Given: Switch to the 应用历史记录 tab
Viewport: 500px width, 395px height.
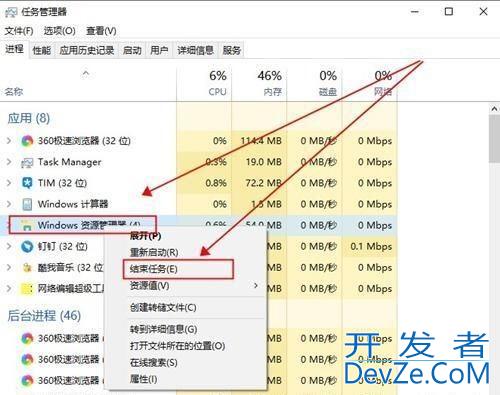Looking at the screenshot, I should (x=87, y=50).
